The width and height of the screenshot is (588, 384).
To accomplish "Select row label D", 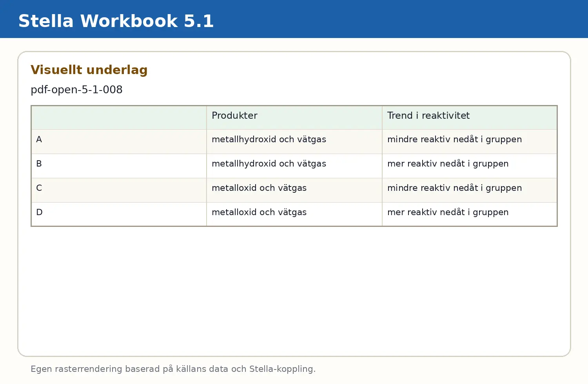I will 119,214.
